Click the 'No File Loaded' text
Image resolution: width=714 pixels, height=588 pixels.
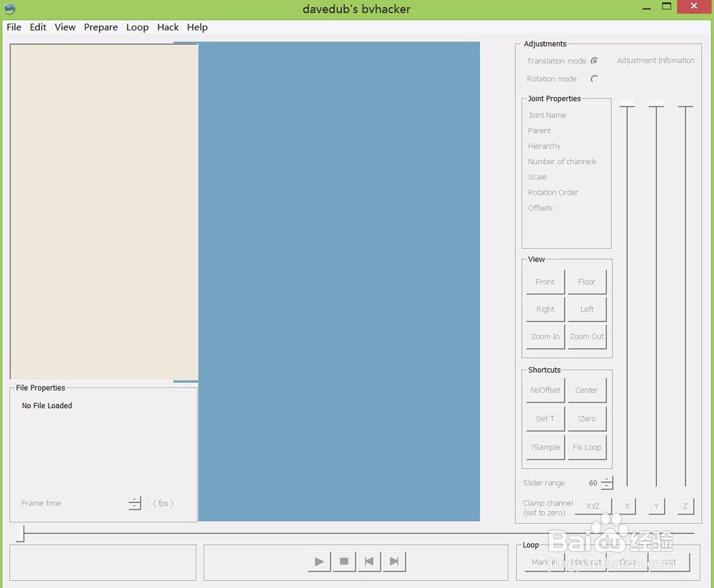tap(47, 405)
